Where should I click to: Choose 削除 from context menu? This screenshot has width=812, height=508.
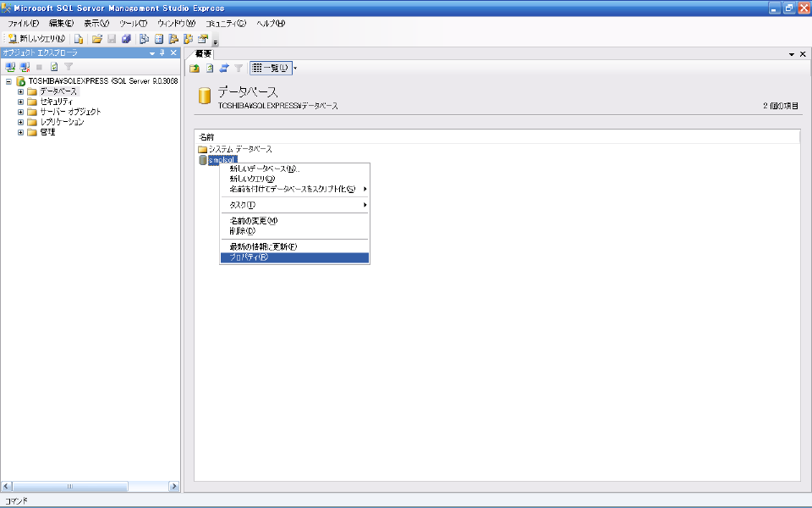(294, 230)
